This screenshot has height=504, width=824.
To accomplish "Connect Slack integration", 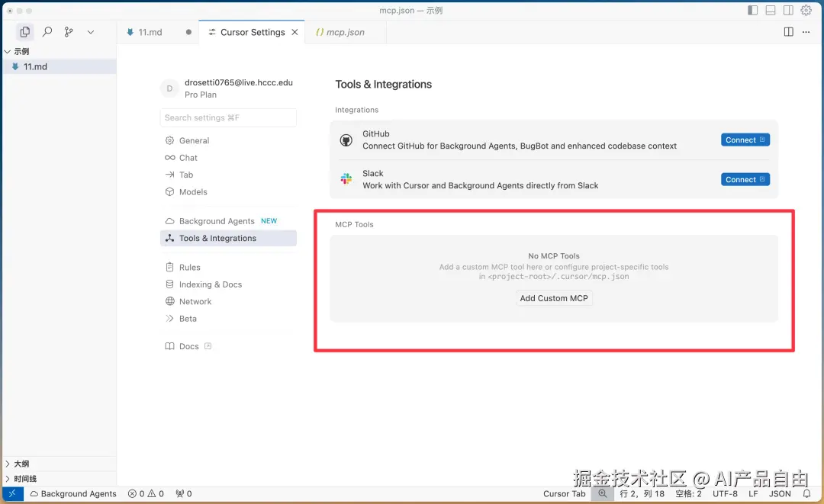I will [x=745, y=179].
